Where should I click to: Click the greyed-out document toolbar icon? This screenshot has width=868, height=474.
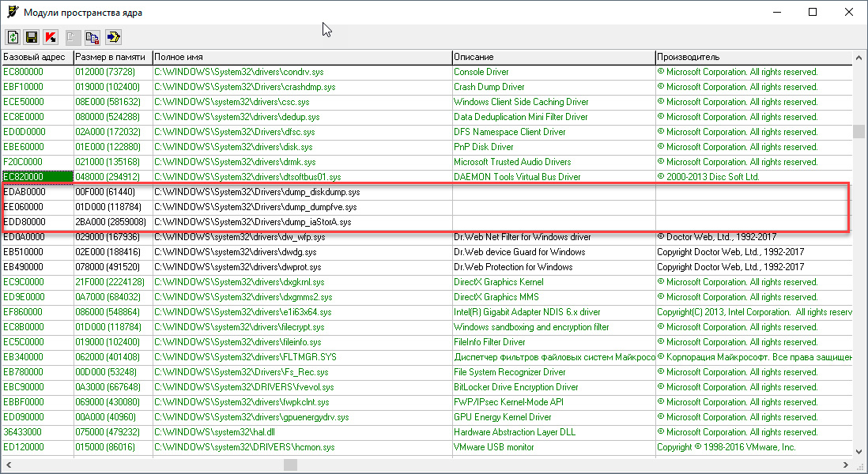pyautogui.click(x=72, y=36)
